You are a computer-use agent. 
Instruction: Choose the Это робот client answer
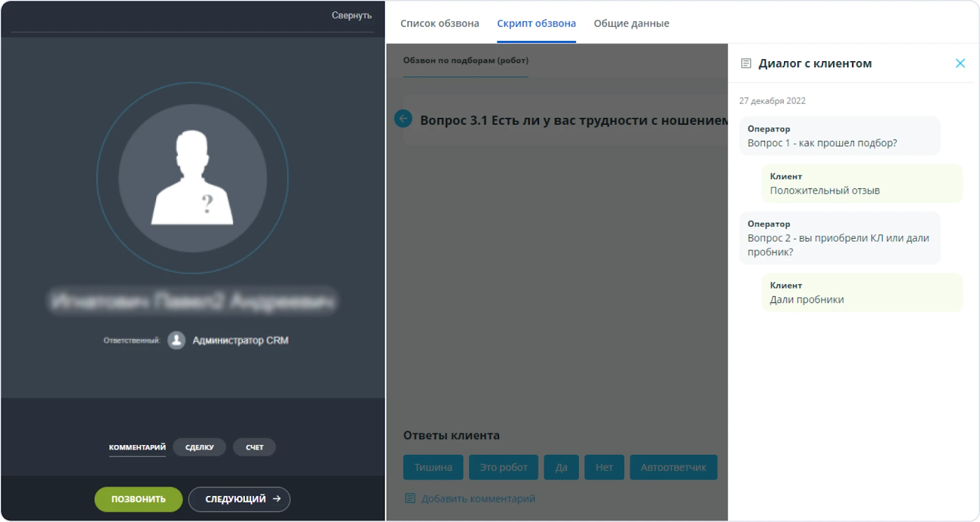tap(503, 467)
